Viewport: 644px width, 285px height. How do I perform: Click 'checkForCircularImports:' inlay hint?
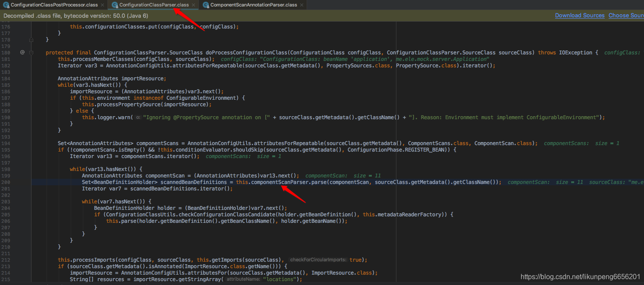point(319,260)
